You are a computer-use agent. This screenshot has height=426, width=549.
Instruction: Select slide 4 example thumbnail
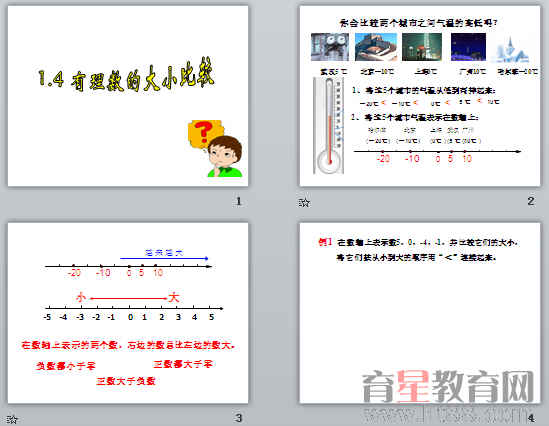point(420,313)
